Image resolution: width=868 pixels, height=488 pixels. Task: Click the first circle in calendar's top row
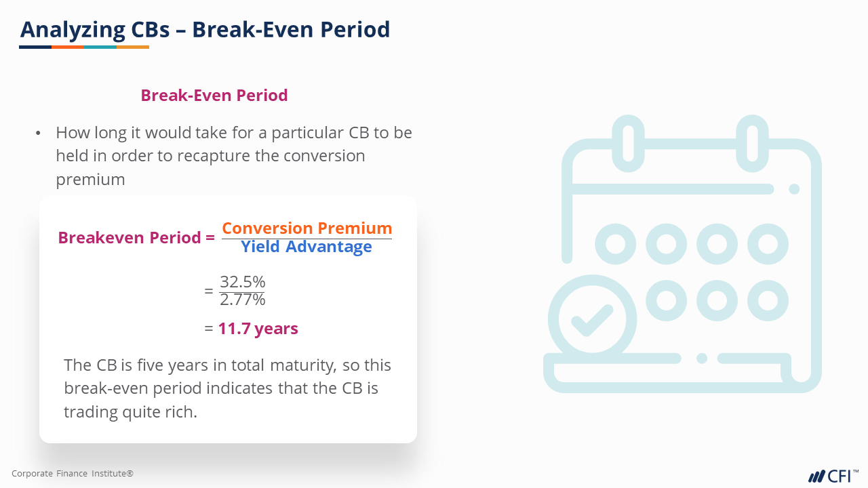(616, 243)
